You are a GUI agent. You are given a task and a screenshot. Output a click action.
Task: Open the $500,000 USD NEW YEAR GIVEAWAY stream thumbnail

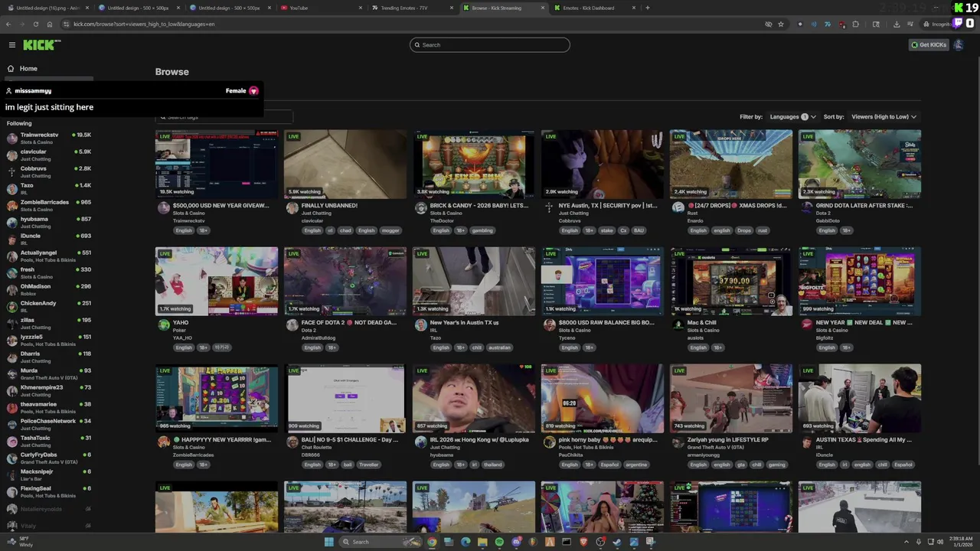coord(217,165)
